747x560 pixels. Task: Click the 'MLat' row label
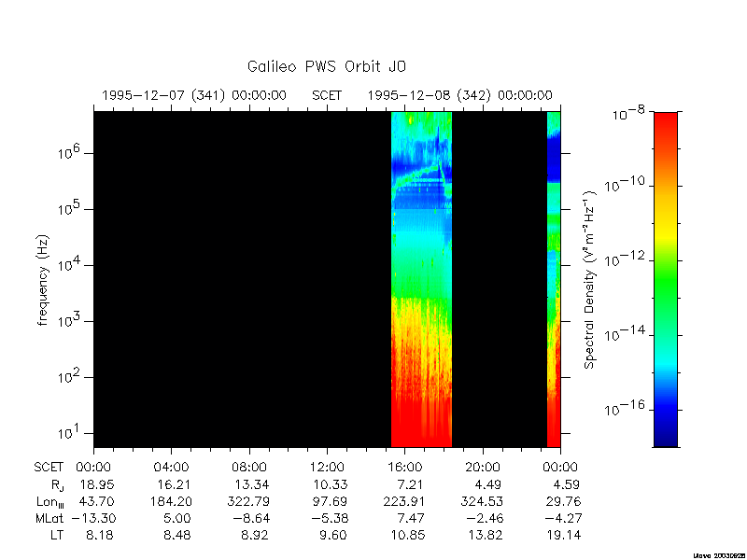point(49,518)
